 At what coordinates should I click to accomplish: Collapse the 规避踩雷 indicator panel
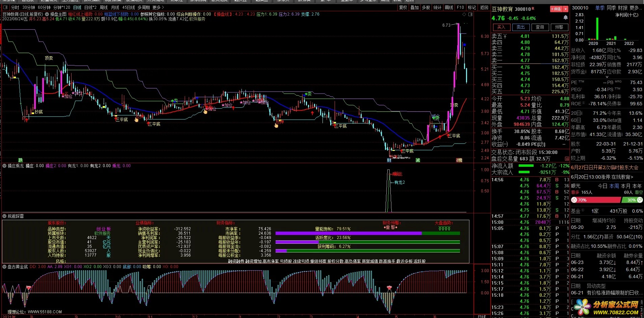tap(5, 216)
